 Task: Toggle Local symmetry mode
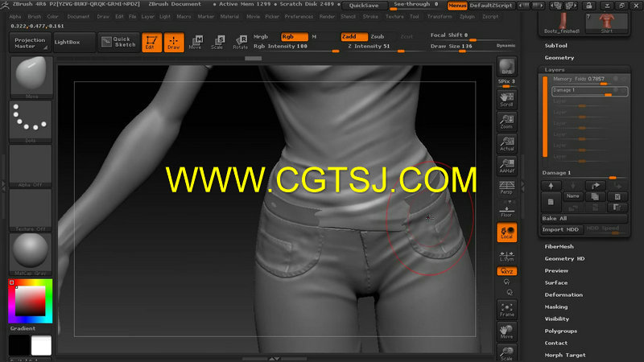tap(507, 232)
